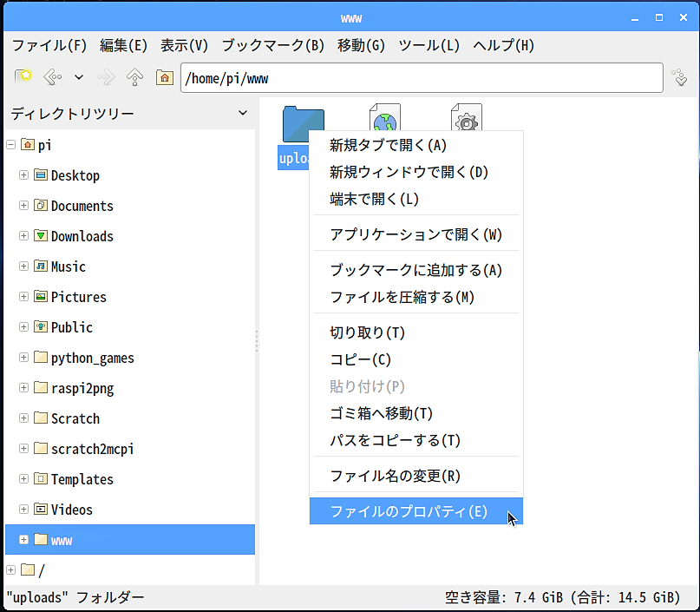The image size is (700, 612).
Task: Choose 新規ウィンドウで開く(D) from context menu
Action: coord(416,172)
